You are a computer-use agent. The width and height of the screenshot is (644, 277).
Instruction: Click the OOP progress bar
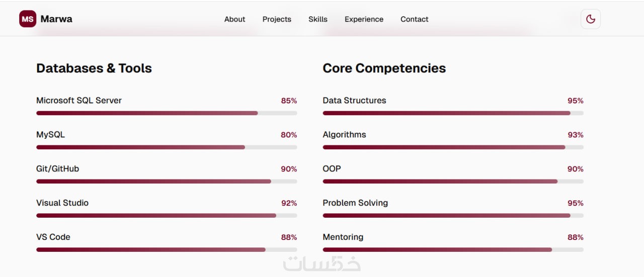point(453,181)
